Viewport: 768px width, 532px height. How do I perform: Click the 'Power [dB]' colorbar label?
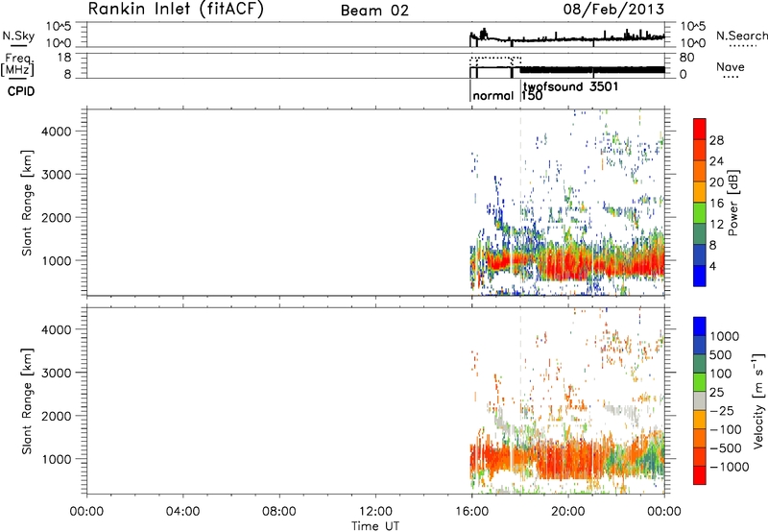click(x=733, y=203)
